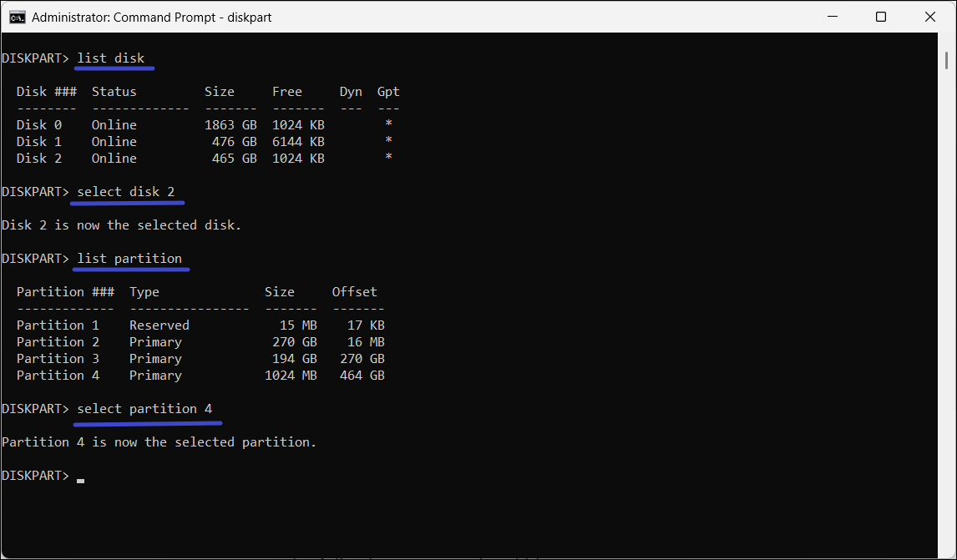Click the vertical scrollbar thumb
This screenshot has width=957, height=560.
click(946, 60)
